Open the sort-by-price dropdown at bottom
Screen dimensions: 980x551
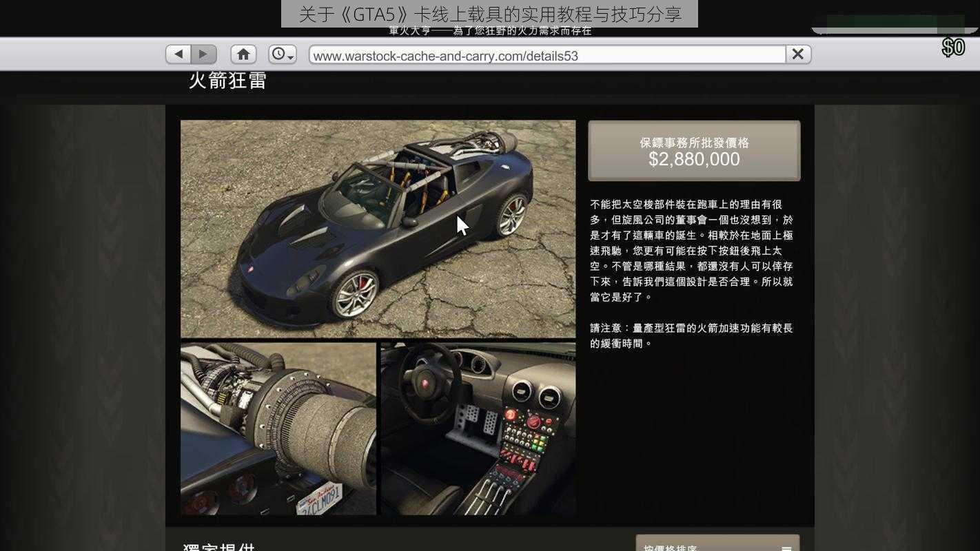point(717,544)
